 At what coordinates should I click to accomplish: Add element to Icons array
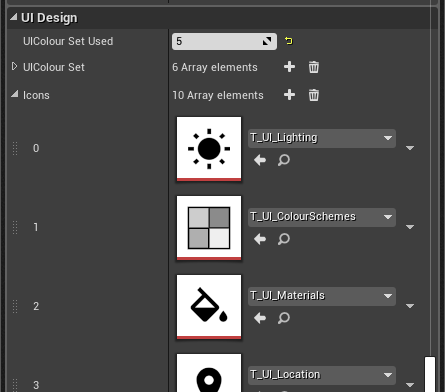pos(289,95)
